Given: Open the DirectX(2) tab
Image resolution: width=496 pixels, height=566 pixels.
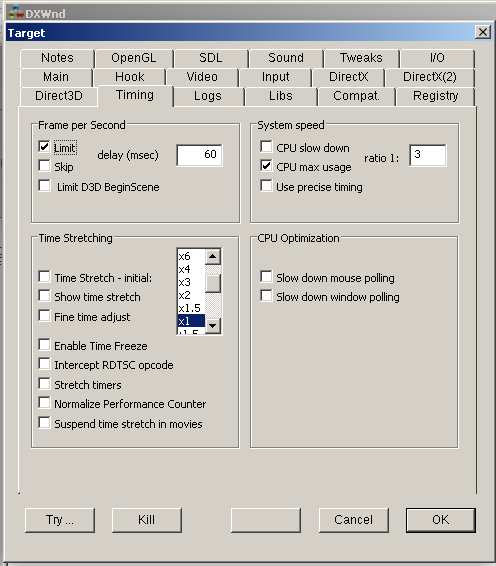Looking at the screenshot, I should click(430, 77).
